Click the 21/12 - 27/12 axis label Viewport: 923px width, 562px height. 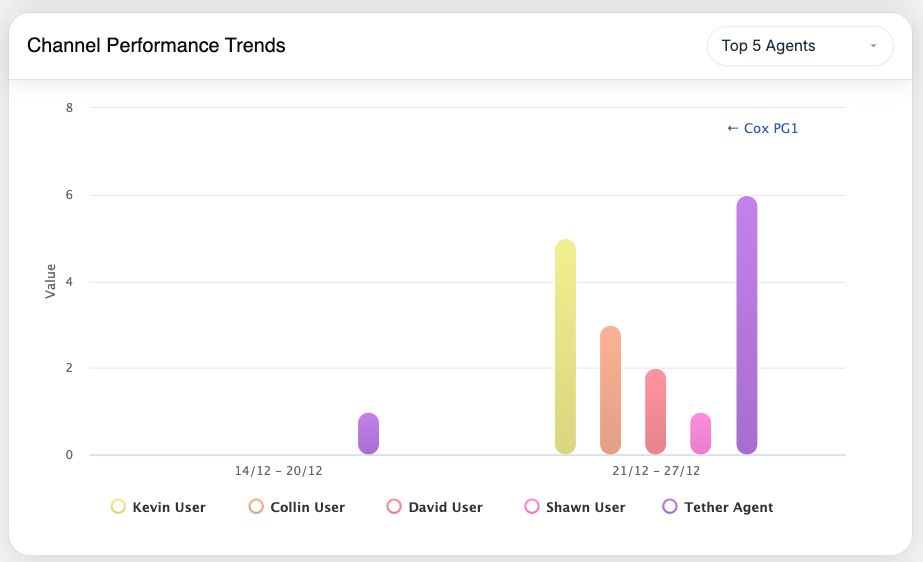tap(656, 470)
